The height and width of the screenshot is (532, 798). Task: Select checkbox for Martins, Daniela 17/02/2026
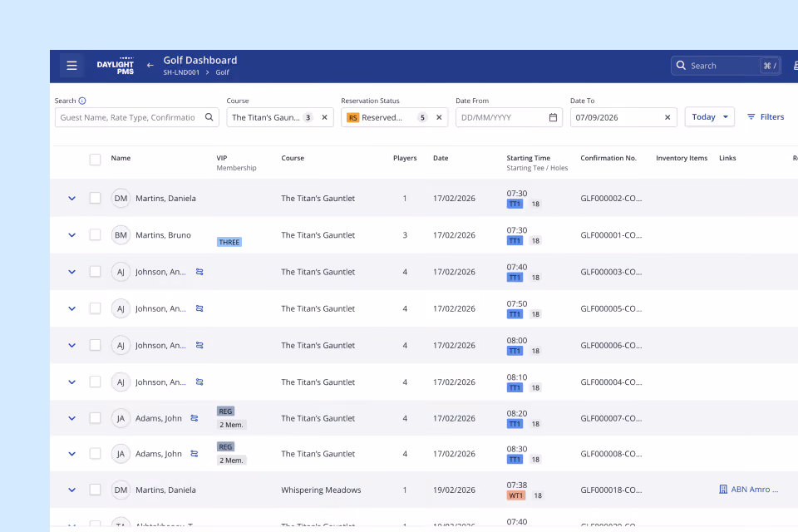pyautogui.click(x=95, y=198)
